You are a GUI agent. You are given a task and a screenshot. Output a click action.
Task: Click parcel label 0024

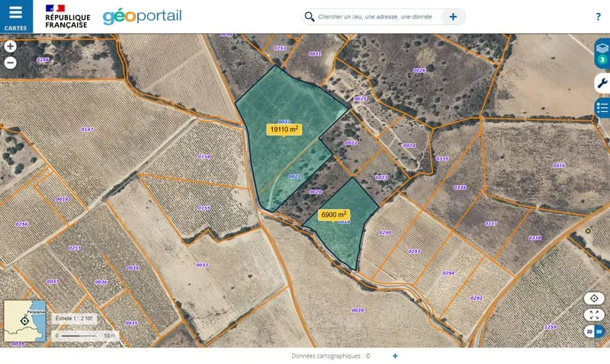[409, 145]
